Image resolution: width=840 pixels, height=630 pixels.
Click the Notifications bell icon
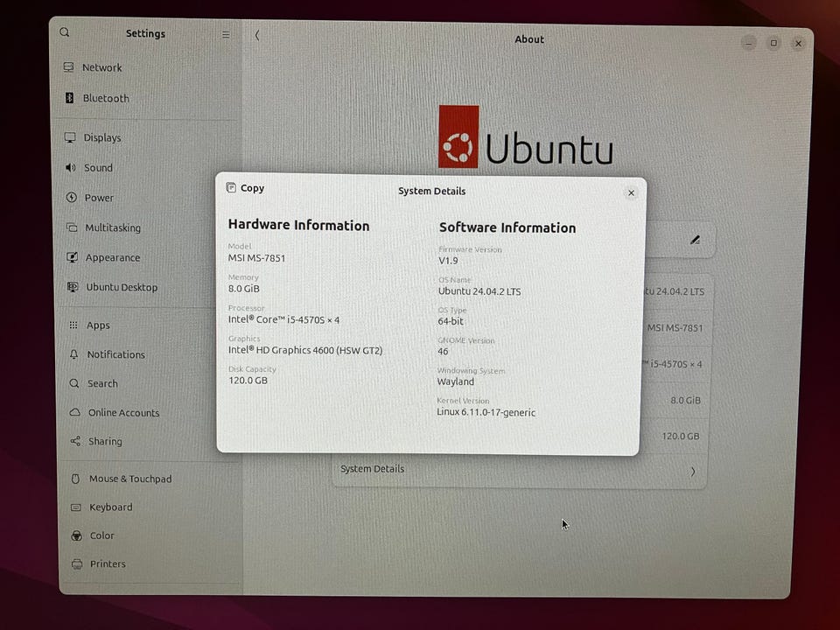point(73,354)
